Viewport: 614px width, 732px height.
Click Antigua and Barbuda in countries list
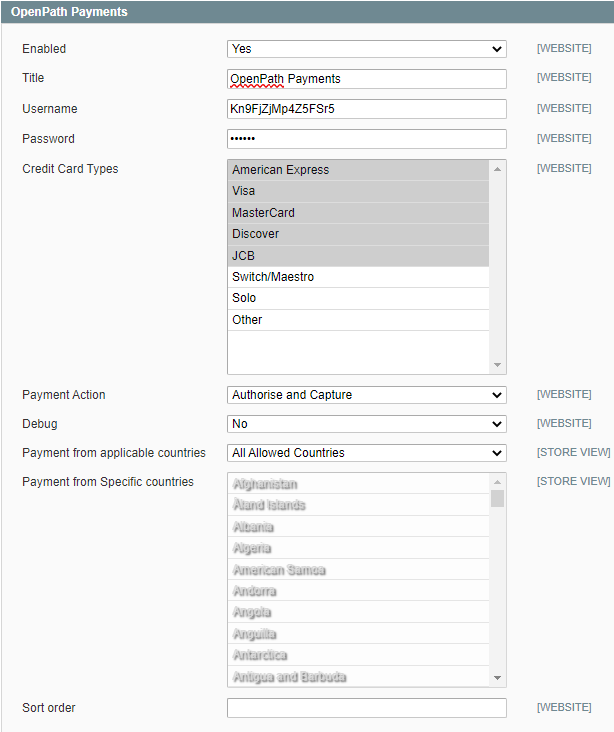pyautogui.click(x=358, y=676)
